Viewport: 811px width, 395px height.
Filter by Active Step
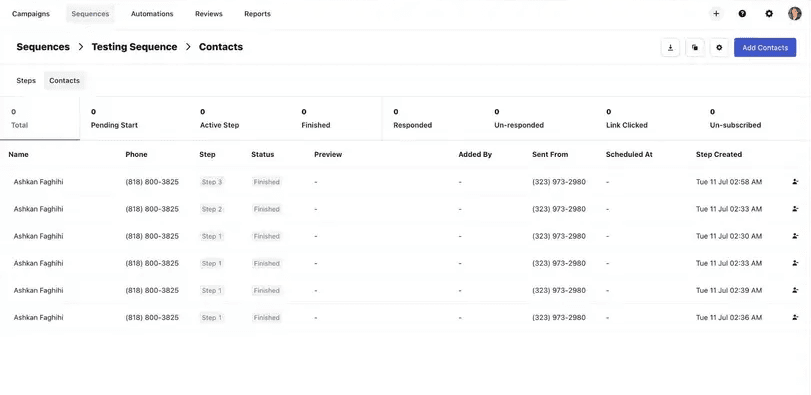[219, 118]
